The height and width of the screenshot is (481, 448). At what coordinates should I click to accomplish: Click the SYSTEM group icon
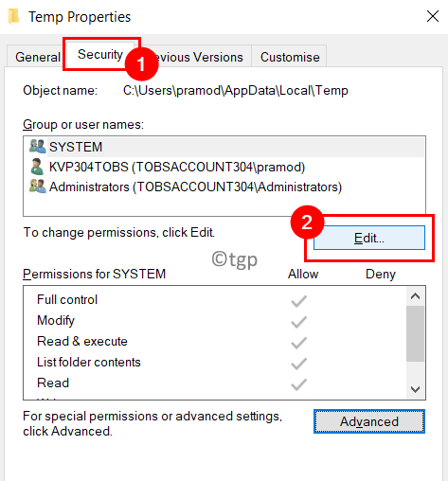pos(38,147)
